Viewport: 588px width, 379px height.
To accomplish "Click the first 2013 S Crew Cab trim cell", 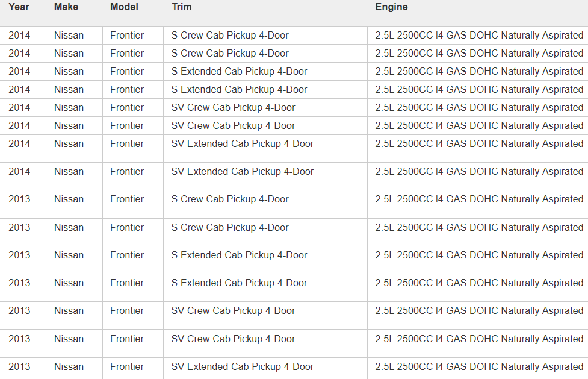I will 230,199.
